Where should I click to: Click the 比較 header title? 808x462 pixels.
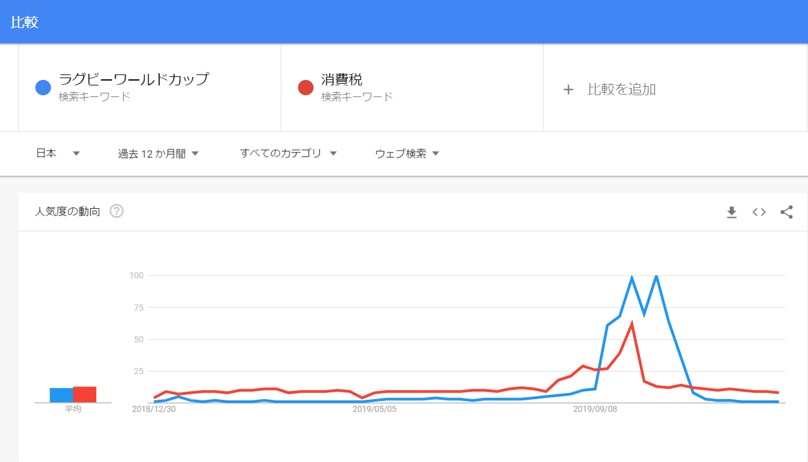point(24,22)
